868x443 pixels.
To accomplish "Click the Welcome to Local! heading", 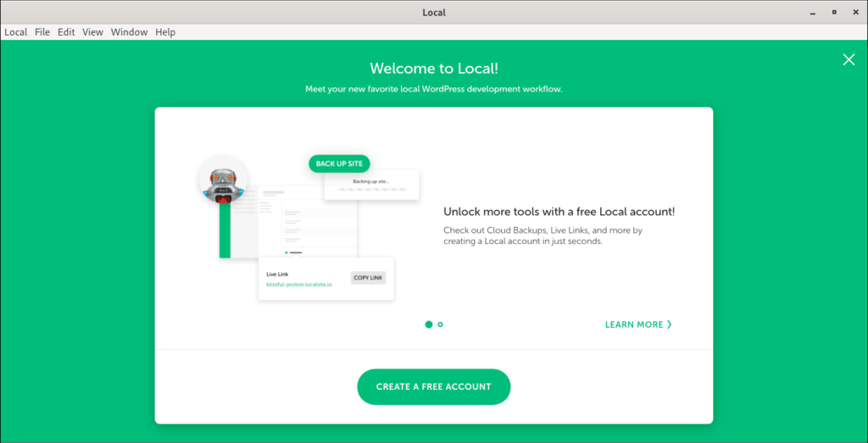I will click(434, 69).
